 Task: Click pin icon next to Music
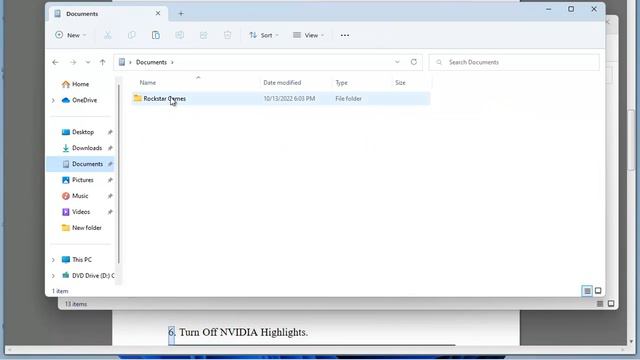[x=110, y=196]
